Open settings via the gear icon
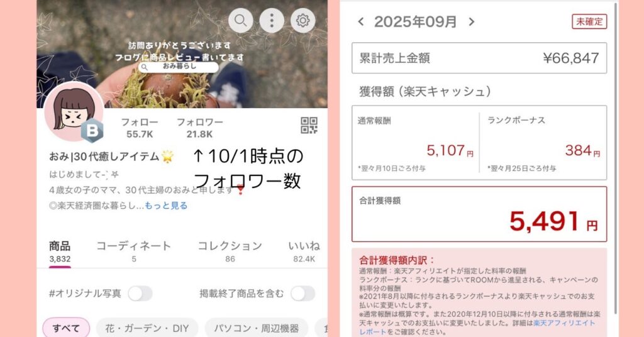Image resolution: width=644 pixels, height=337 pixels. (x=303, y=20)
